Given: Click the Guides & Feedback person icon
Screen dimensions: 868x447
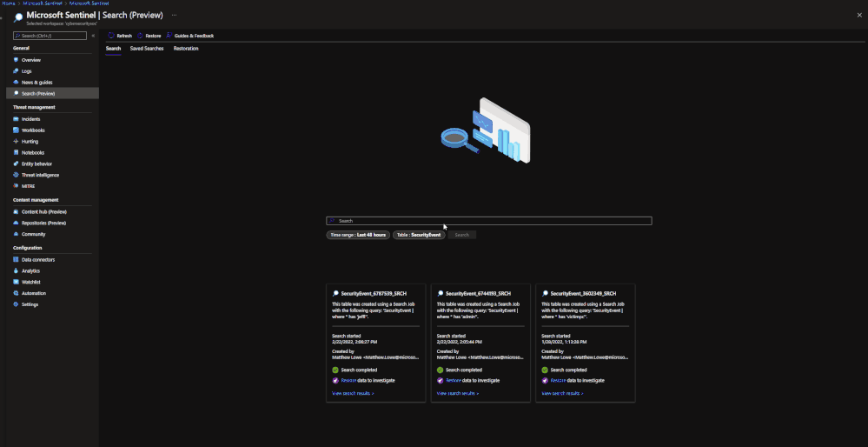Looking at the screenshot, I should (169, 36).
